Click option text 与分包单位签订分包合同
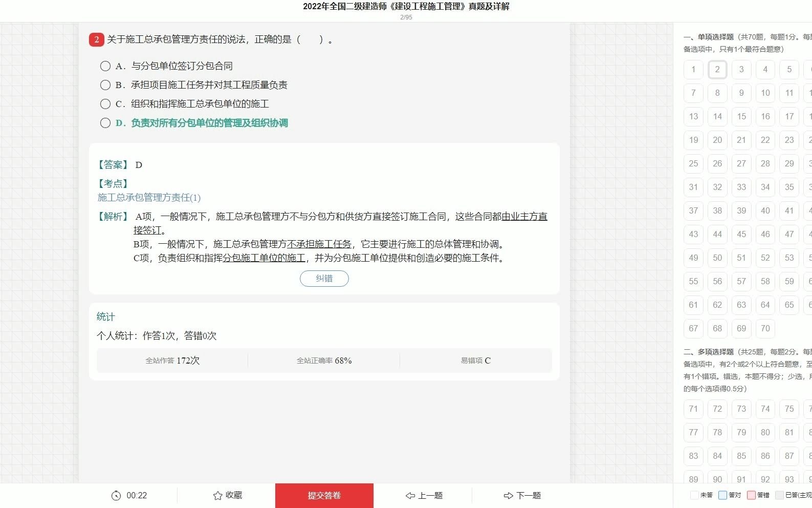Viewport: 812px width, 508px height. 182,66
